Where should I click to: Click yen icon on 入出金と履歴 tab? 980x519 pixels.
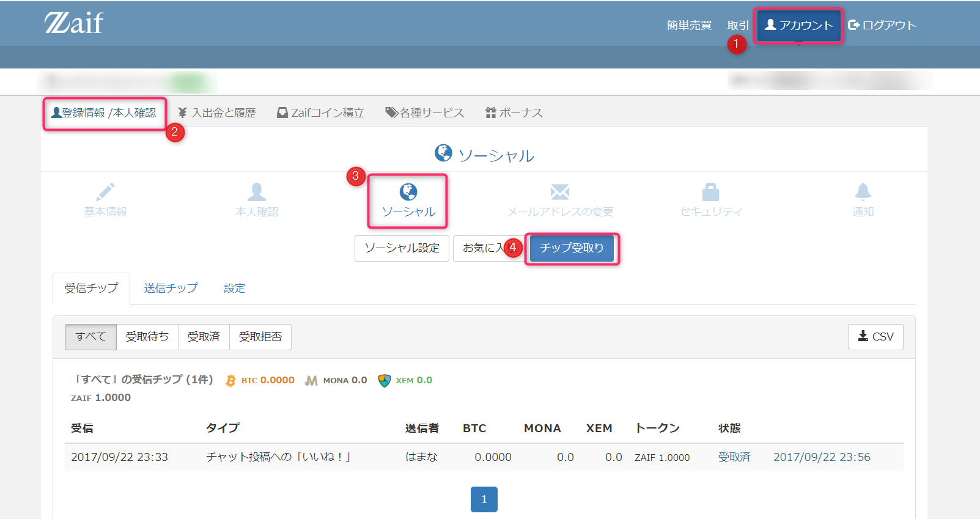pyautogui.click(x=182, y=112)
